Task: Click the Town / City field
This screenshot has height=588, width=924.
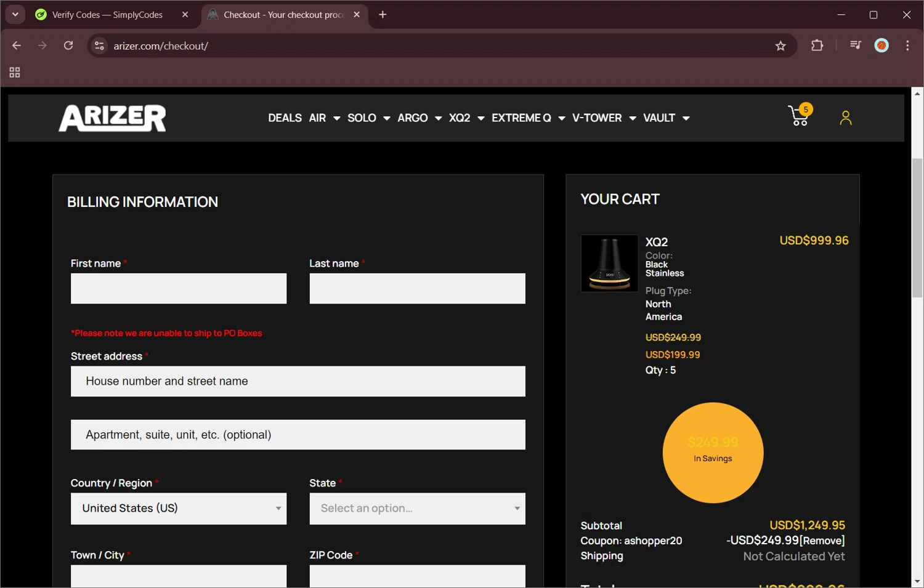Action: tap(179, 576)
